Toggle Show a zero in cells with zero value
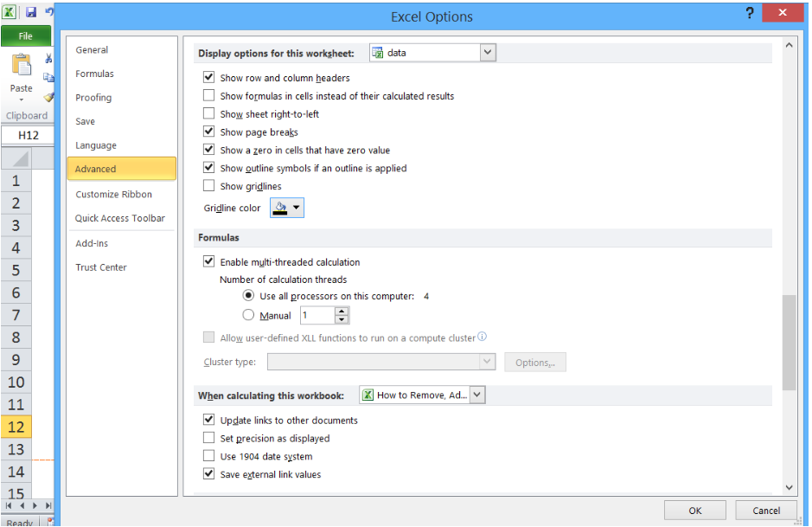 coord(208,150)
